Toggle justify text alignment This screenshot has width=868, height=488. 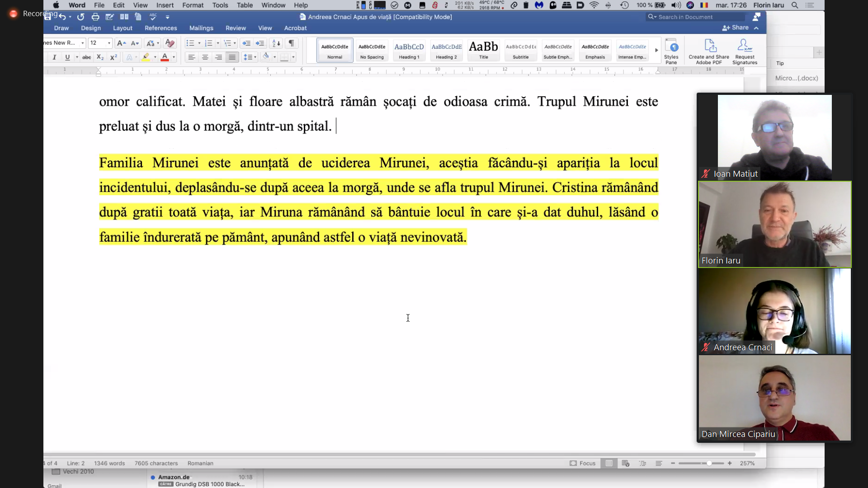coord(232,57)
